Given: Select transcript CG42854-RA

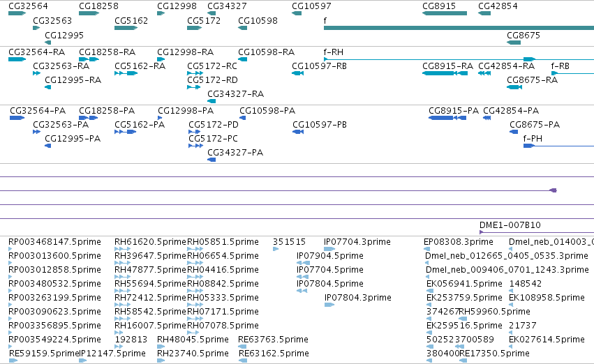Looking at the screenshot, I should click(507, 66).
